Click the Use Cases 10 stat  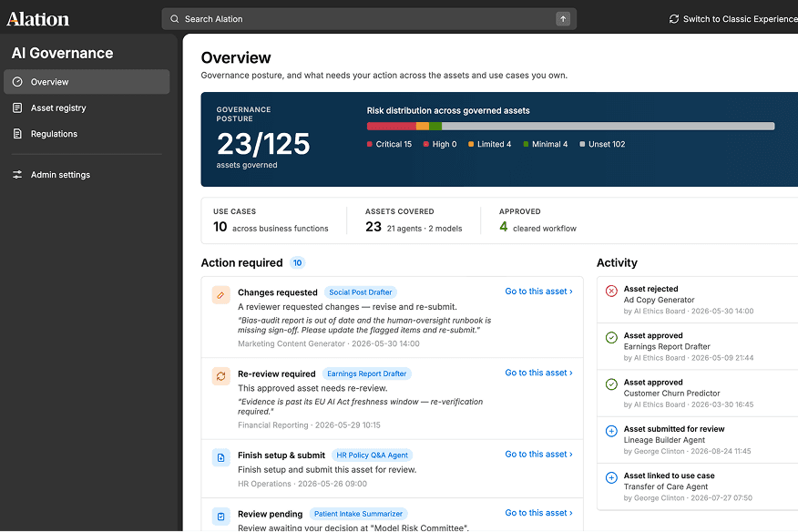pyautogui.click(x=271, y=220)
